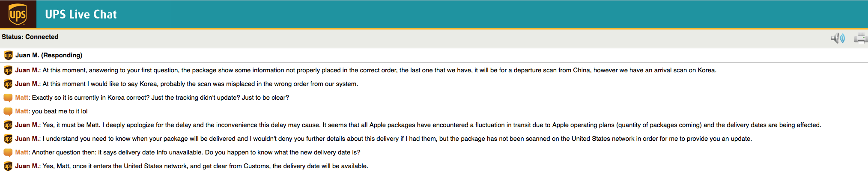Click UPS badge beside 'I understand you need' message

click(8, 139)
